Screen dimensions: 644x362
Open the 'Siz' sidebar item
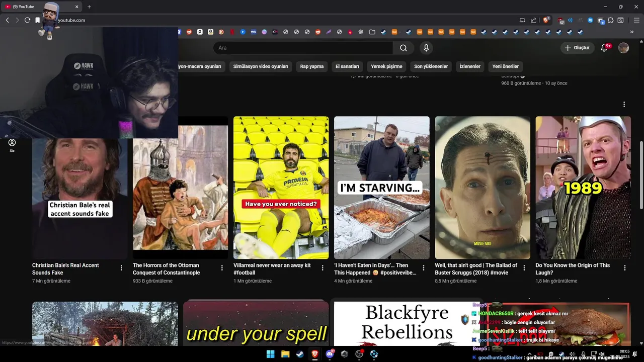(x=12, y=145)
